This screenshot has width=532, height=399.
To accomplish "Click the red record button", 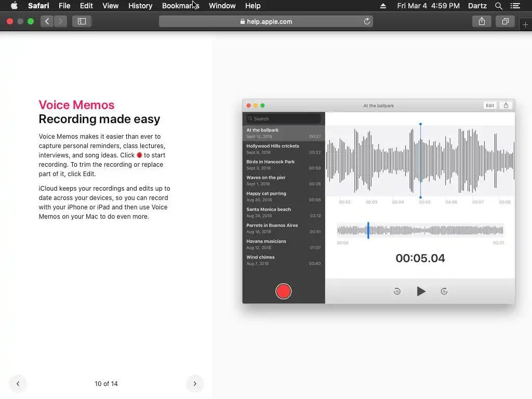I will [x=283, y=291].
